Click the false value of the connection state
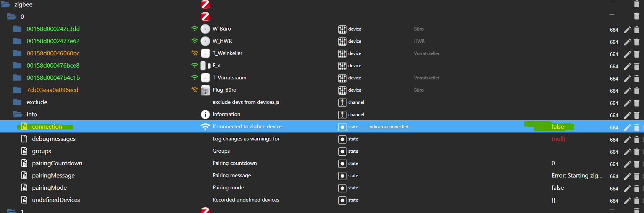644x213 pixels. point(557,127)
